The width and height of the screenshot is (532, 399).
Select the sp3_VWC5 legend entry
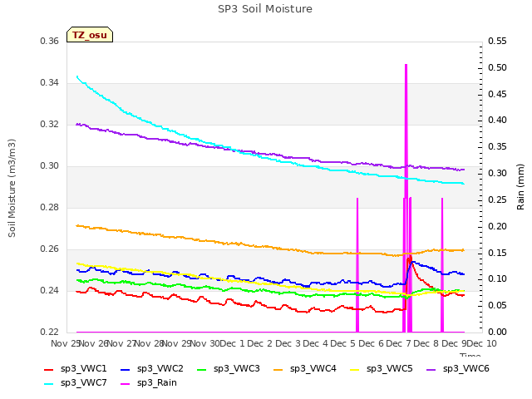pyautogui.click(x=382, y=369)
